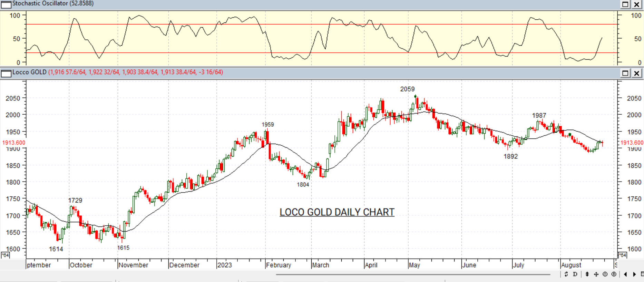Click the May label on date axis
644x282 pixels.
(x=414, y=265)
